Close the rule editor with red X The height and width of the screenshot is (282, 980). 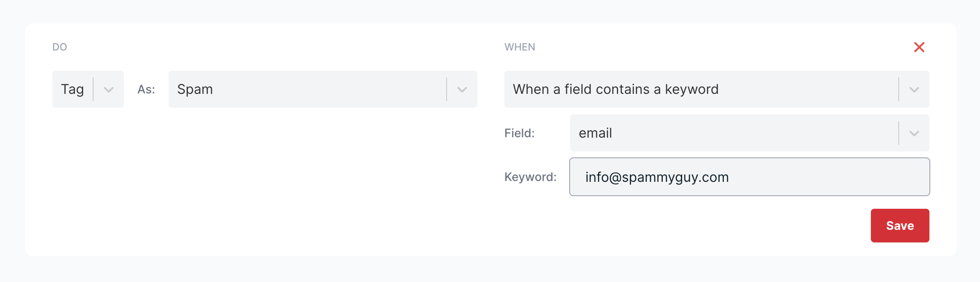(919, 47)
